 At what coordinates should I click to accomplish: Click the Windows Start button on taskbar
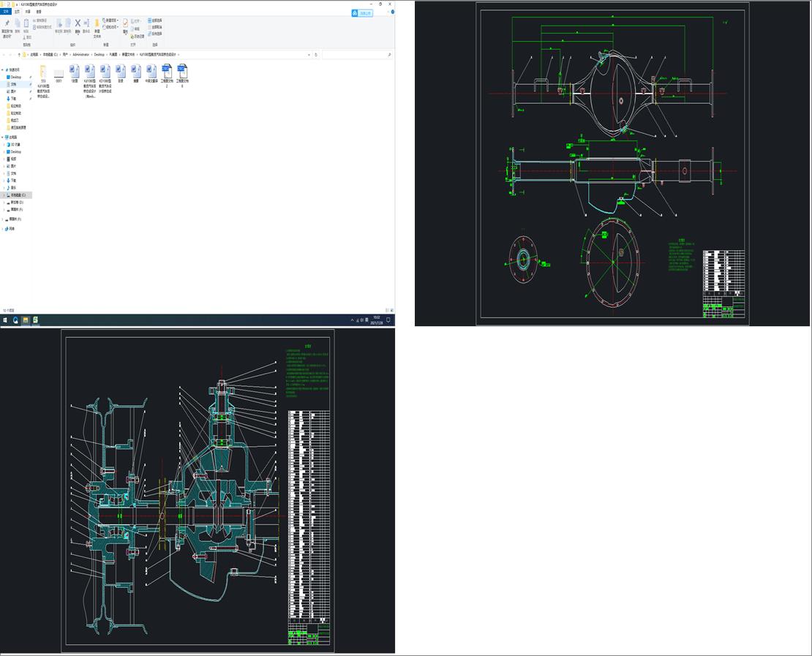pos(5,320)
